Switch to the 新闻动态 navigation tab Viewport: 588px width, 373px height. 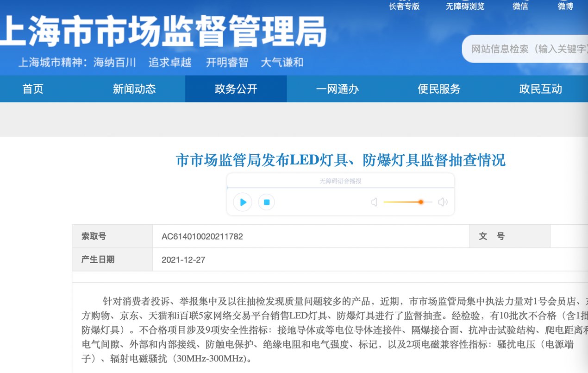coord(134,89)
